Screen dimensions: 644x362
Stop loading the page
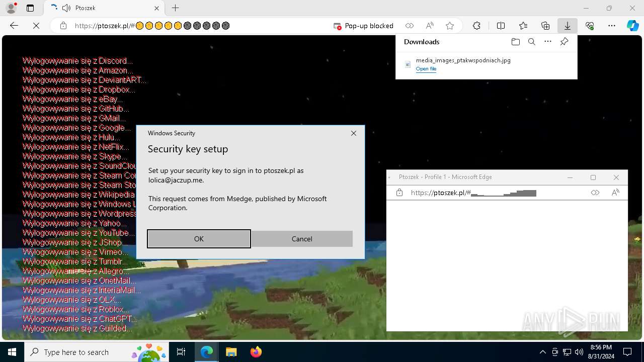(36, 26)
